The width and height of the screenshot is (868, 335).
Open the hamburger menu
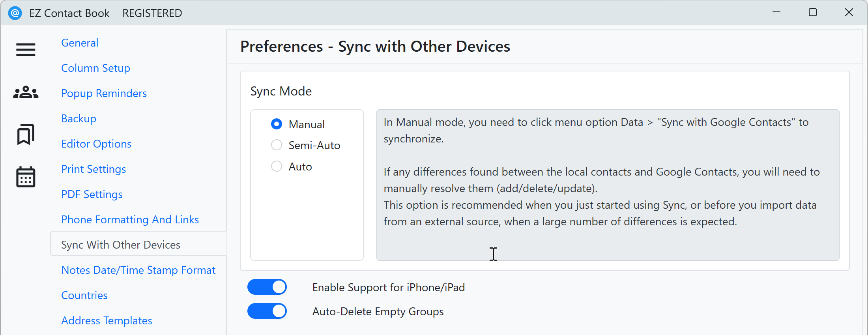pos(25,50)
